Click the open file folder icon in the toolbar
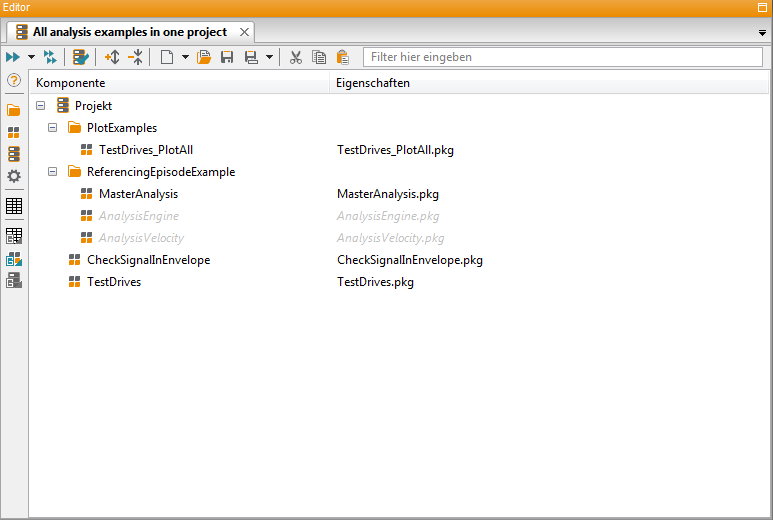 204,57
